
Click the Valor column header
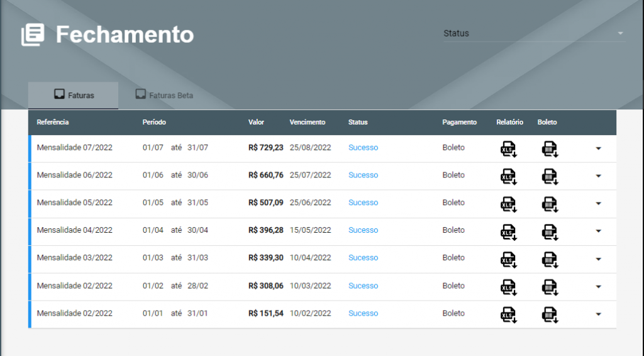[x=256, y=123]
